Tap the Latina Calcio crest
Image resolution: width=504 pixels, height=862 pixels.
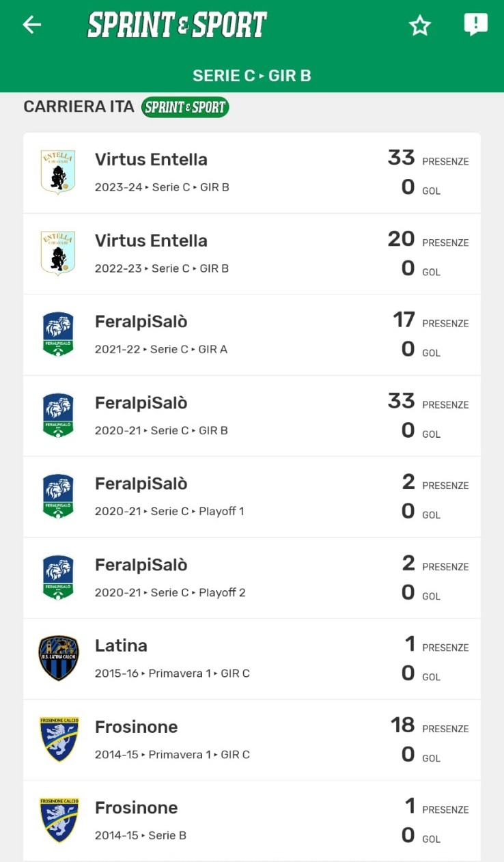pyautogui.click(x=58, y=658)
